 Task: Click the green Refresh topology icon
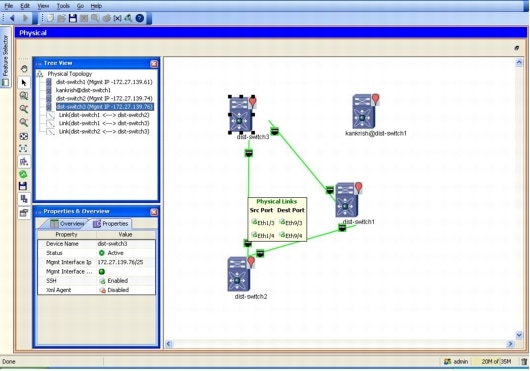[x=23, y=174]
